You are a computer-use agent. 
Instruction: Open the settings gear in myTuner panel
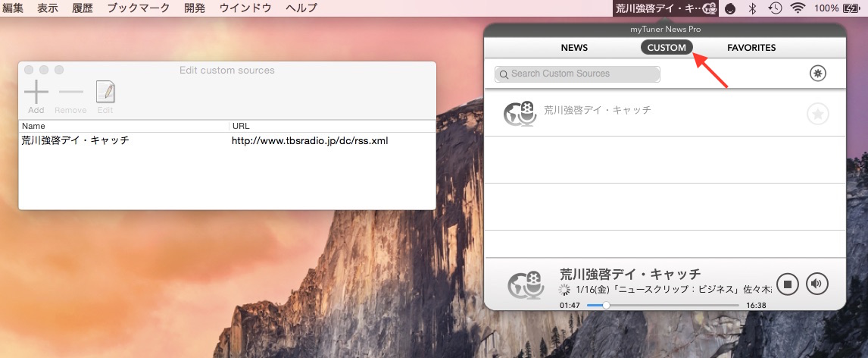[x=817, y=73]
